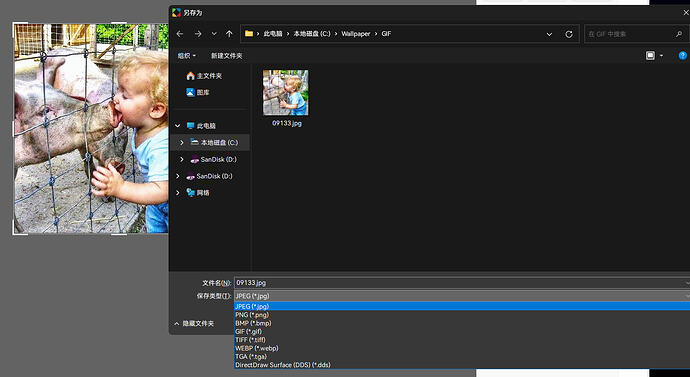Image resolution: width=690 pixels, height=377 pixels.
Task: Click the 保存类型 combo box
Action: [462, 296]
